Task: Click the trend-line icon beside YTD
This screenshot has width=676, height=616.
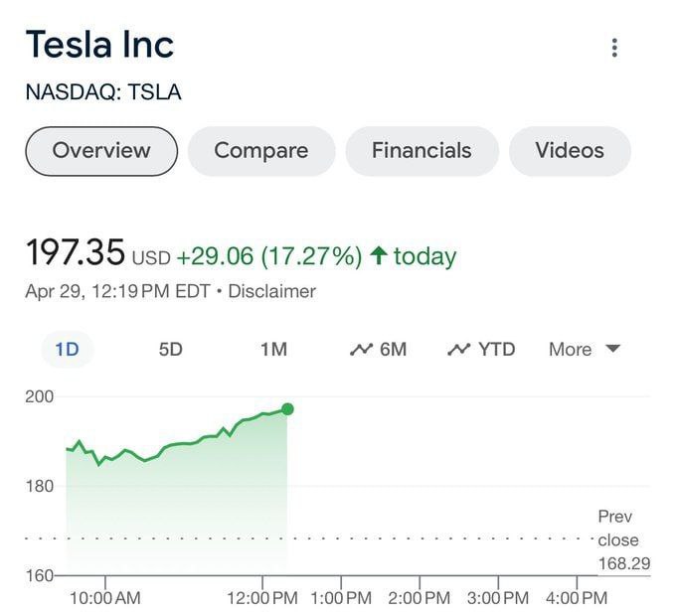Action: (x=458, y=350)
